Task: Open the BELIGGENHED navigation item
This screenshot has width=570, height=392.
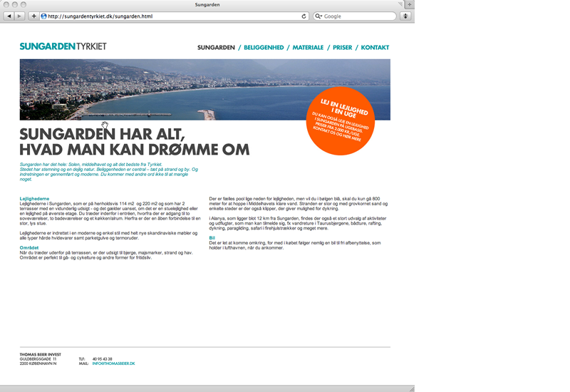Action: point(264,48)
